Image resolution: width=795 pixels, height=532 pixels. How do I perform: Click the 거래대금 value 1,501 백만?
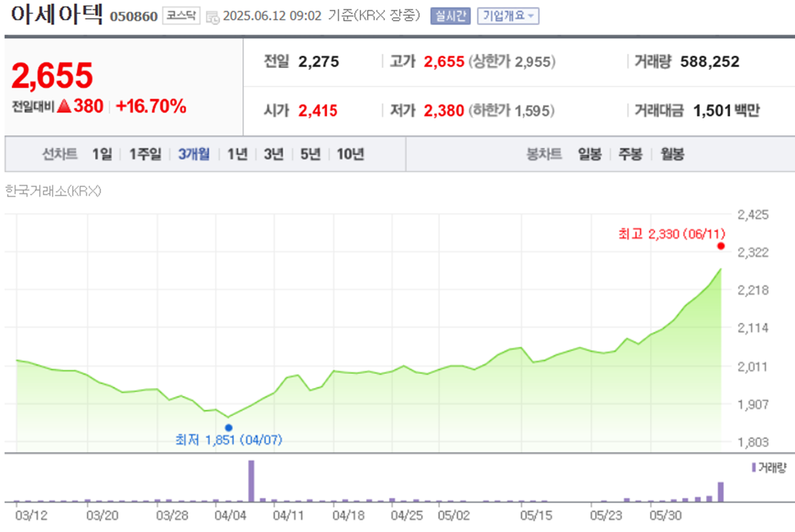726,111
